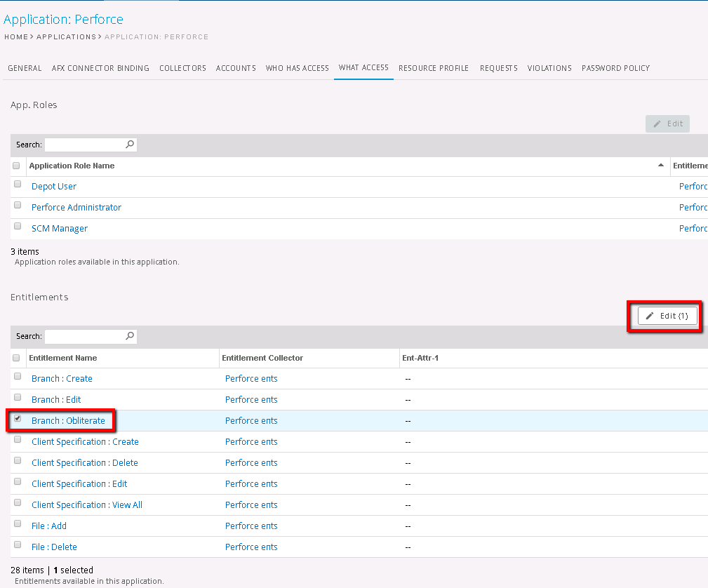708x588 pixels.
Task: Open the Perforce Administrator role link
Action: coord(76,208)
